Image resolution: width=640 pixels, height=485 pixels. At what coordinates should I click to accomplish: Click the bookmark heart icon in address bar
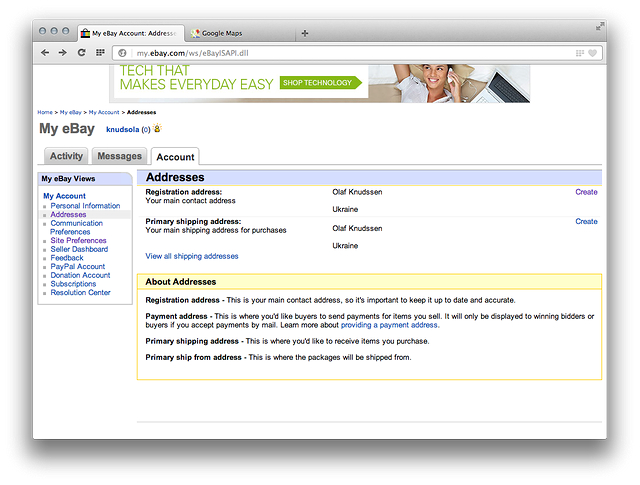[x=593, y=52]
